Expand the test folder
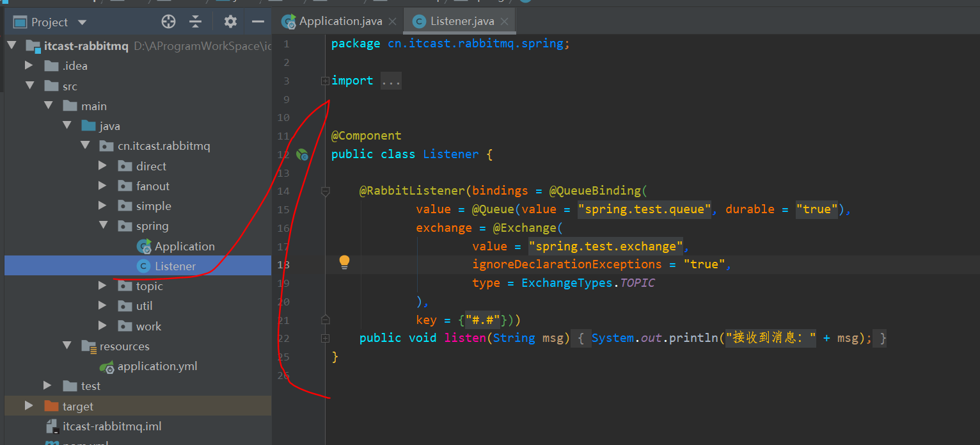Viewport: 980px width, 445px height. [x=47, y=385]
